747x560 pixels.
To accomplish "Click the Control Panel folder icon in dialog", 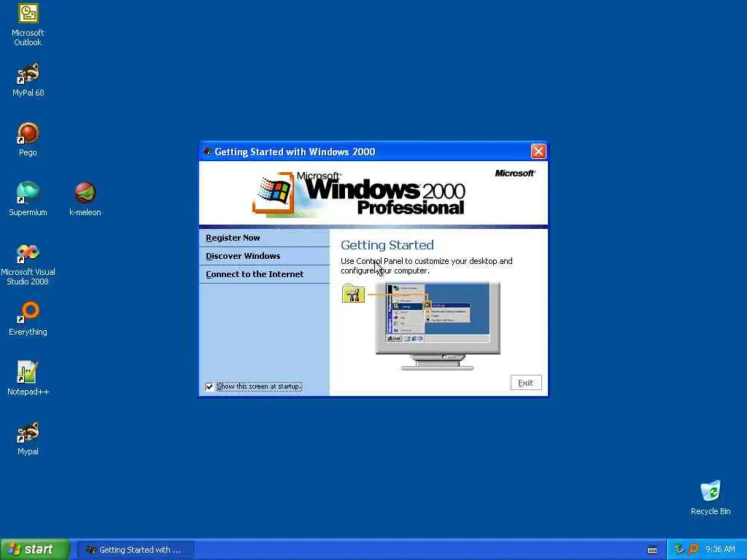I will click(353, 293).
